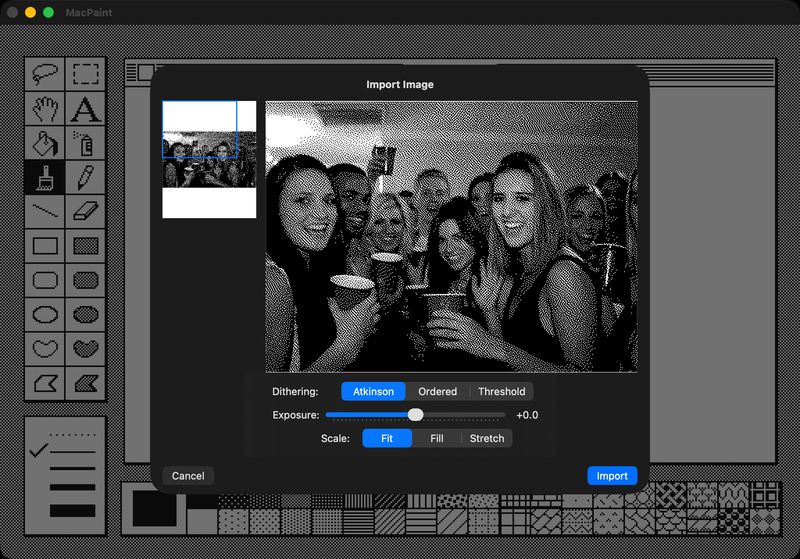The width and height of the screenshot is (800, 559).
Task: Cancel the Import Image dialog
Action: click(x=188, y=476)
